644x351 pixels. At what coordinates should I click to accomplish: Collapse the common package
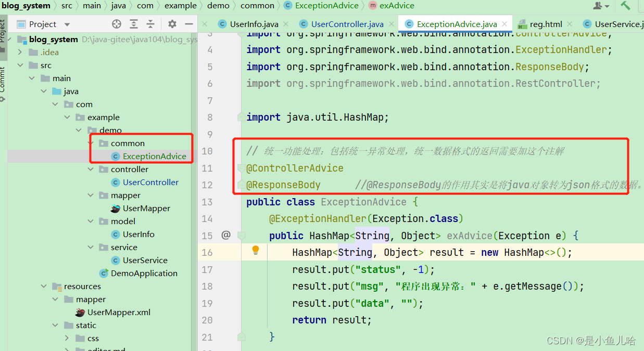pyautogui.click(x=91, y=144)
